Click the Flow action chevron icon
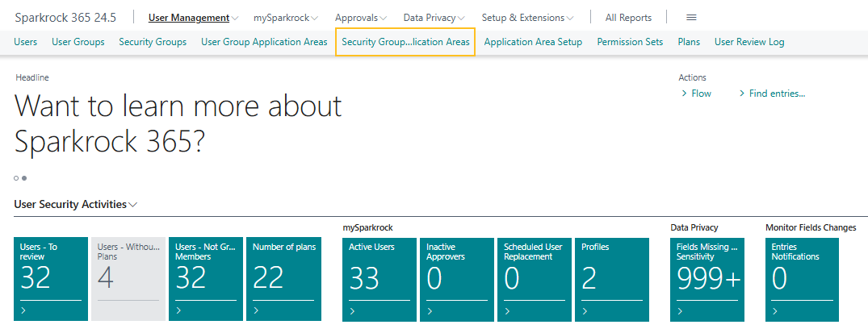The image size is (868, 333). pyautogui.click(x=684, y=94)
